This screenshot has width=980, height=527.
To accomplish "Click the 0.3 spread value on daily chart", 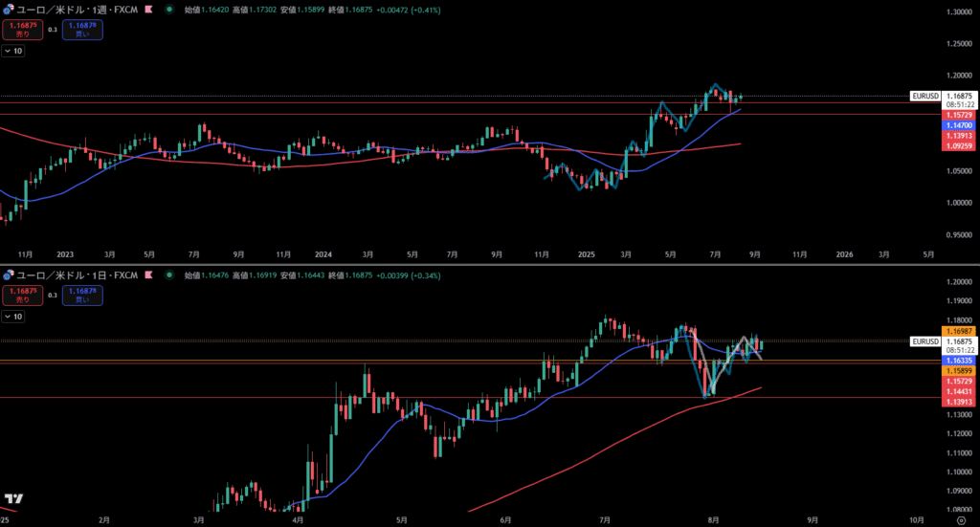I will (x=53, y=295).
